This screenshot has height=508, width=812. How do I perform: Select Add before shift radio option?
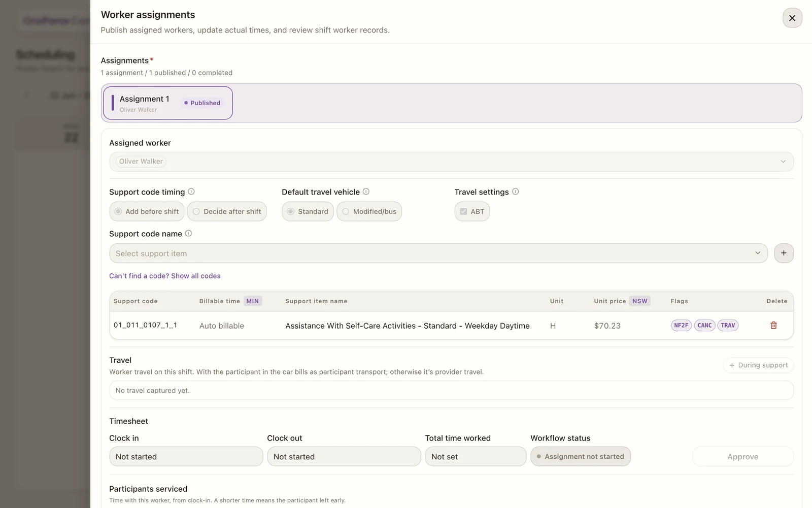click(147, 211)
